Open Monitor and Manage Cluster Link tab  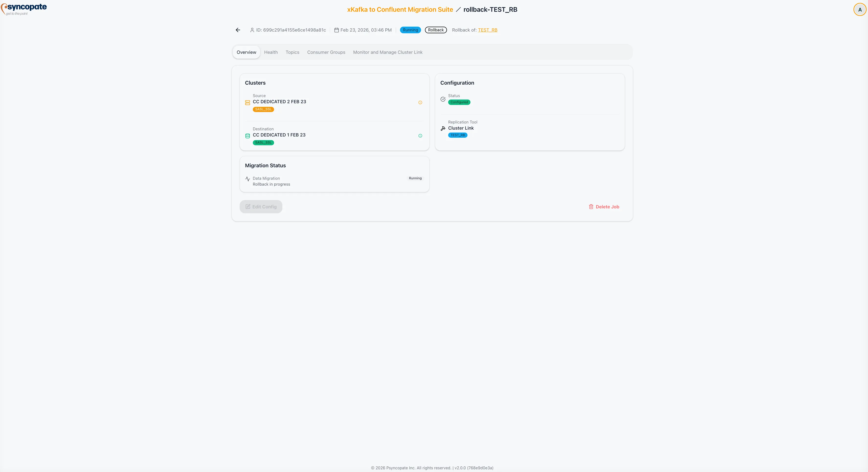[388, 52]
